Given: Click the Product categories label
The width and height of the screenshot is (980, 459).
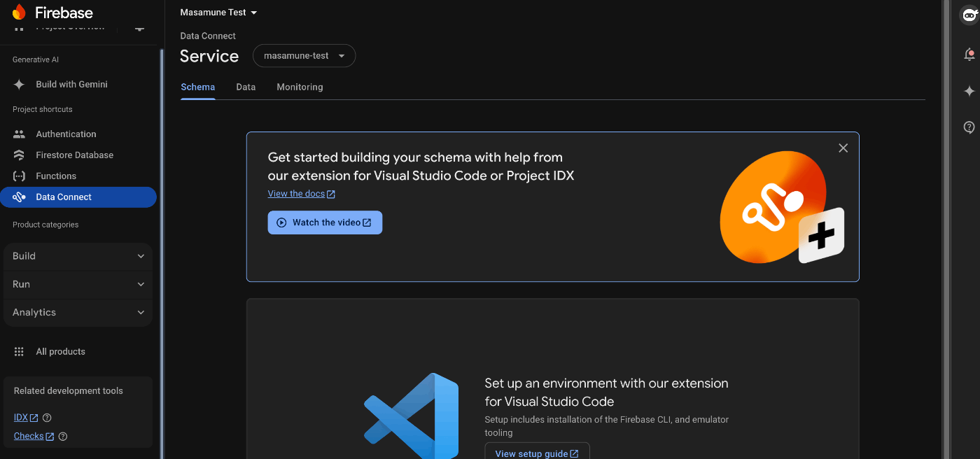Looking at the screenshot, I should [x=45, y=225].
